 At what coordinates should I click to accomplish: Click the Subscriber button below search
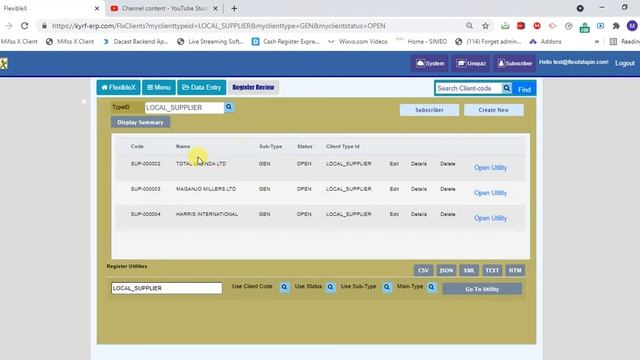pos(429,110)
